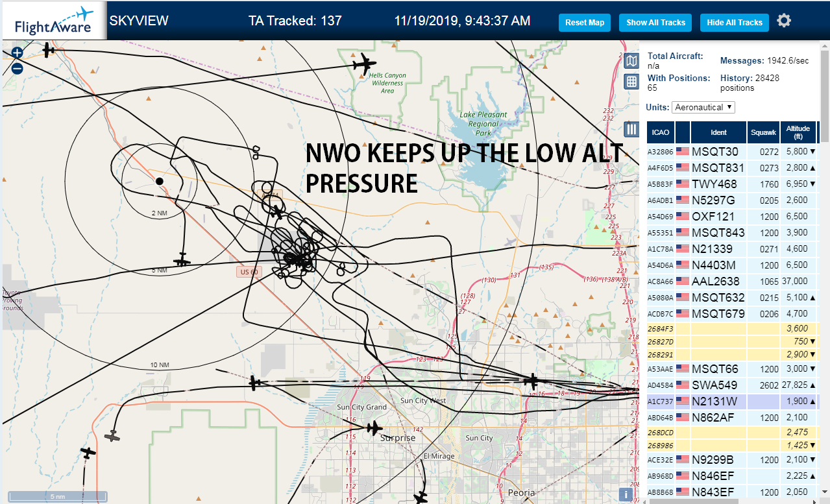The width and height of the screenshot is (830, 504).
Task: Select the N5297G aircraft row
Action: click(732, 200)
